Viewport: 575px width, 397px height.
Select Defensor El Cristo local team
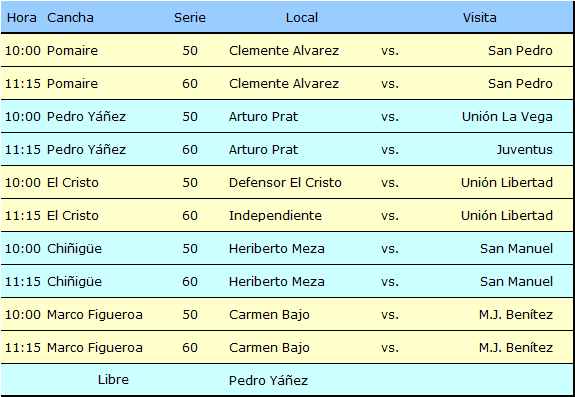pos(285,183)
